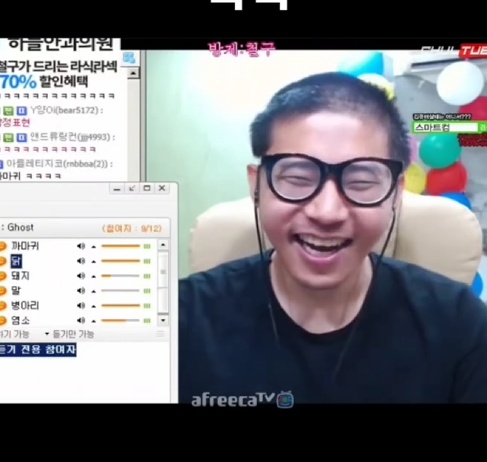
Task: Click chat username 아틀레티지코(mbboa(2))
Action: point(59,164)
